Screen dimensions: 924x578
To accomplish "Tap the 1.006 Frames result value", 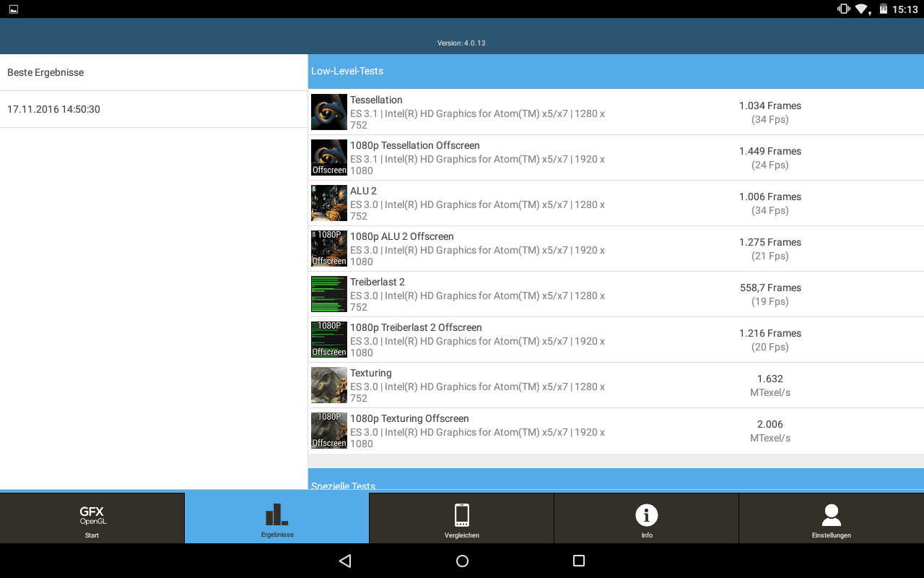I will click(770, 197).
